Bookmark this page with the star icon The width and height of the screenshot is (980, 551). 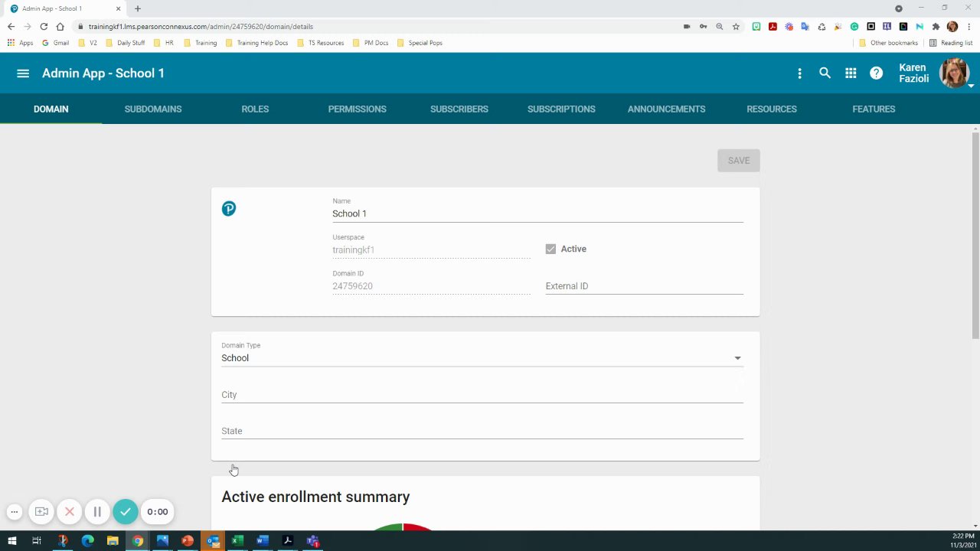[736, 26]
